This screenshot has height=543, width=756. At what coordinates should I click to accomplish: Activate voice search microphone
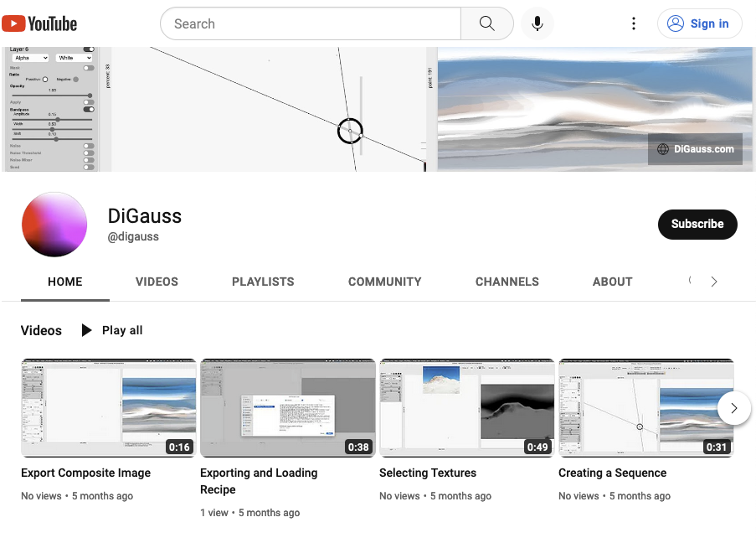(537, 23)
